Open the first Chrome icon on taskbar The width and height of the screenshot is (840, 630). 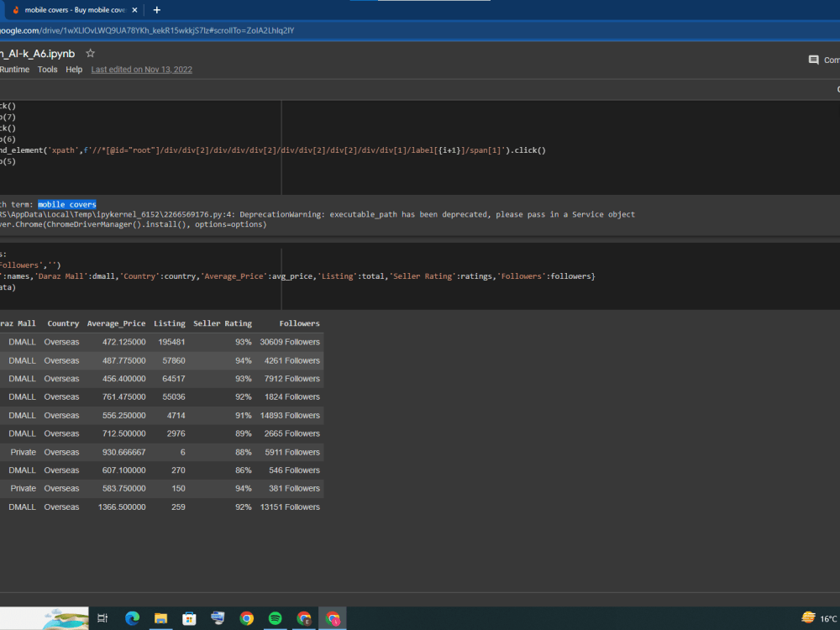click(x=246, y=618)
